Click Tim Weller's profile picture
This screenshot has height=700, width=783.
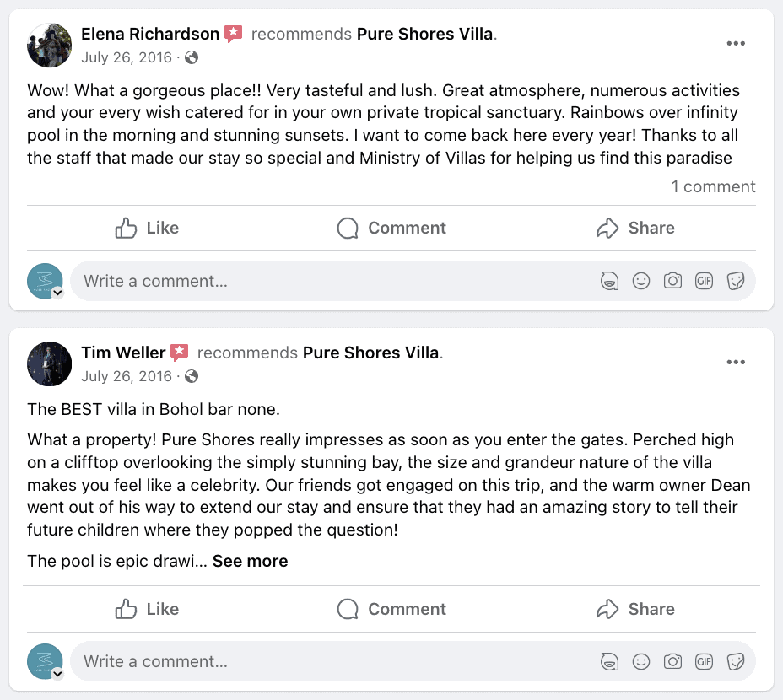[x=50, y=363]
